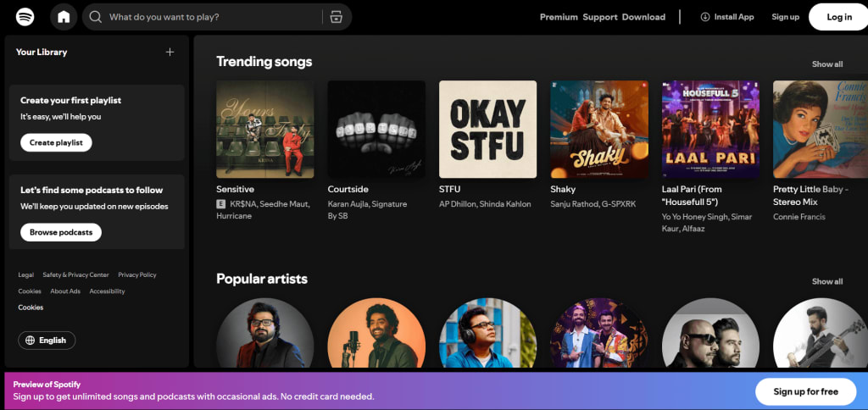Click artist name KR$NA
The height and width of the screenshot is (410, 868).
[243, 204]
